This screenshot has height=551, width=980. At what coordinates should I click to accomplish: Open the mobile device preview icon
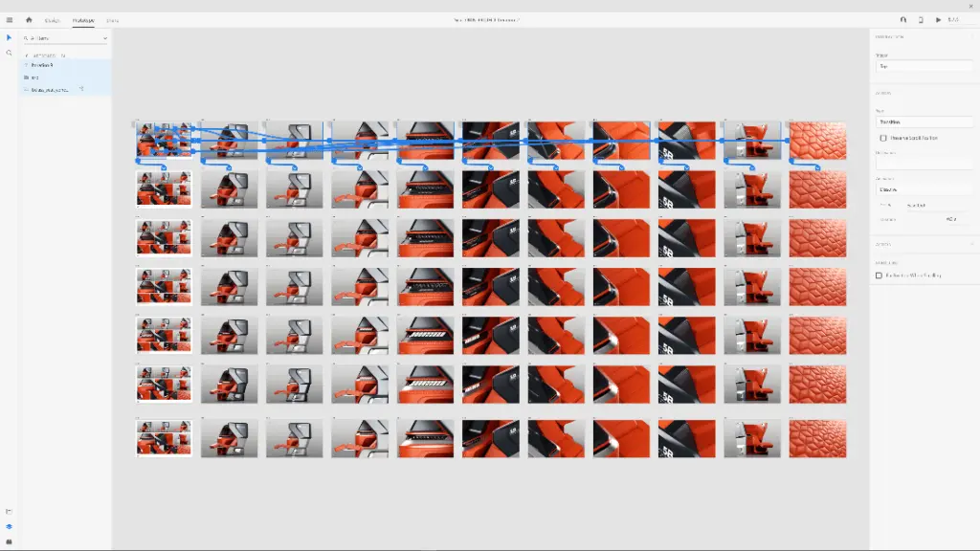pos(921,20)
